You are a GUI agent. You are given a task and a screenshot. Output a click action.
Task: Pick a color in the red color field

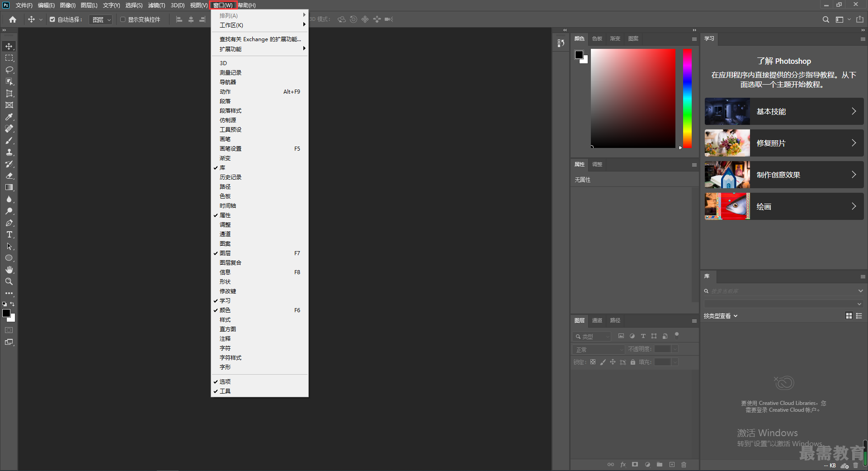pyautogui.click(x=633, y=98)
